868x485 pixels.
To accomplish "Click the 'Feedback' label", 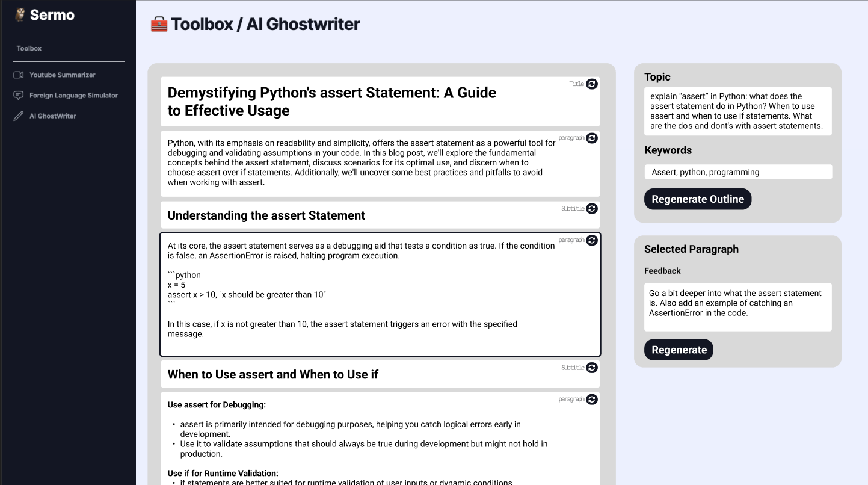I will (x=662, y=271).
